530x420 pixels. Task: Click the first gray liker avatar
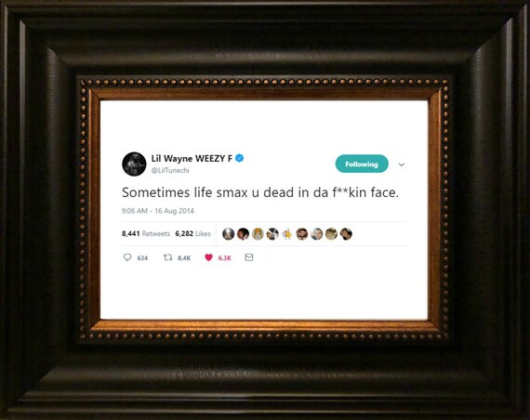(229, 234)
